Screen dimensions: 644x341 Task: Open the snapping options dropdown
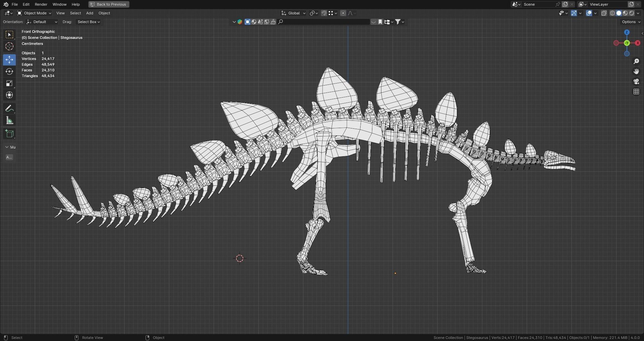pyautogui.click(x=333, y=13)
